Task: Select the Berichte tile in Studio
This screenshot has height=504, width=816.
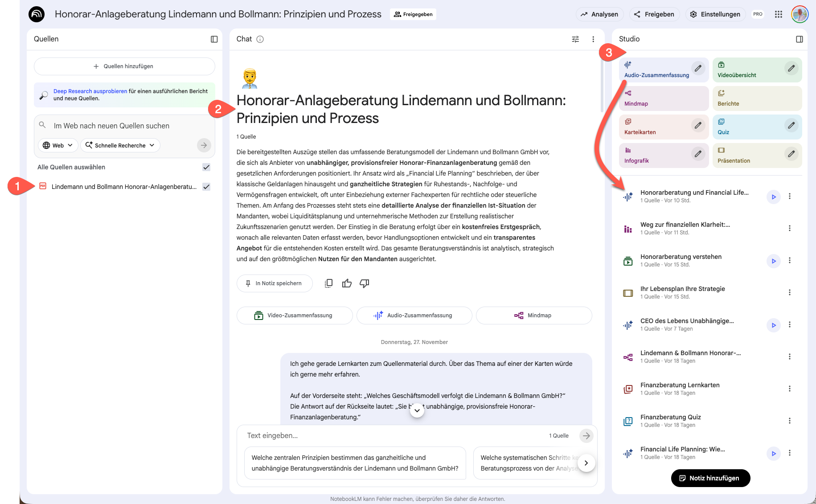Action: (757, 98)
